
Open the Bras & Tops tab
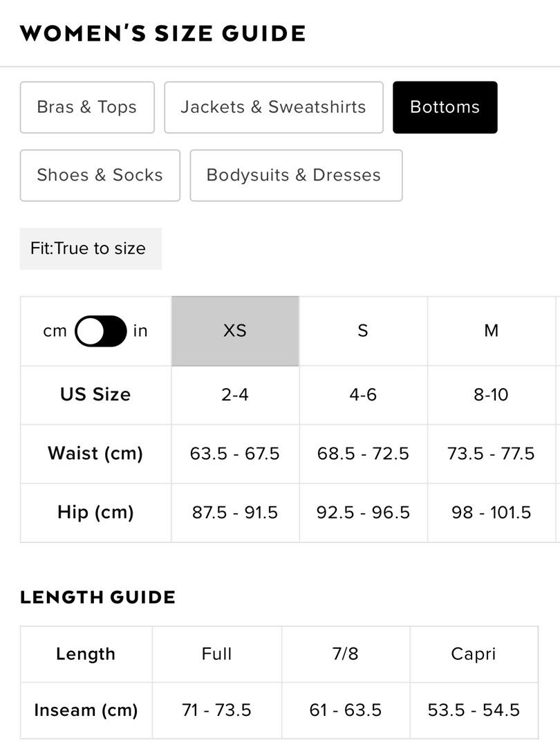tap(87, 107)
